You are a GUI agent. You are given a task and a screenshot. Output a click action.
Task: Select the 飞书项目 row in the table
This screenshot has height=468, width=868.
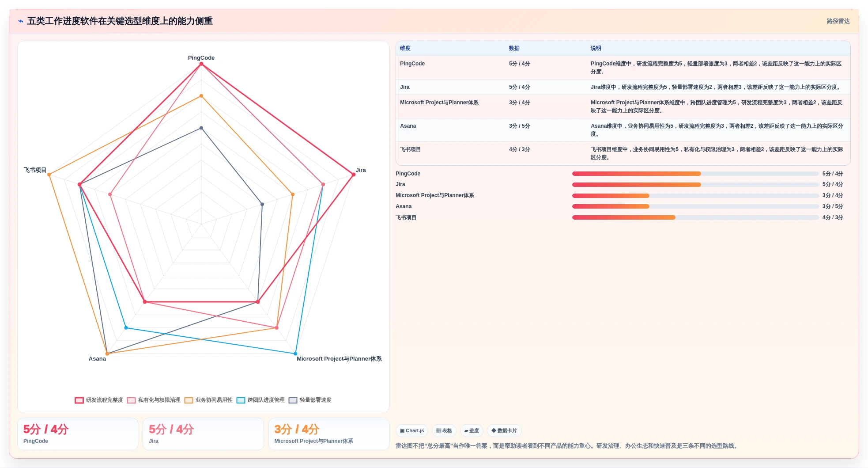click(x=623, y=153)
